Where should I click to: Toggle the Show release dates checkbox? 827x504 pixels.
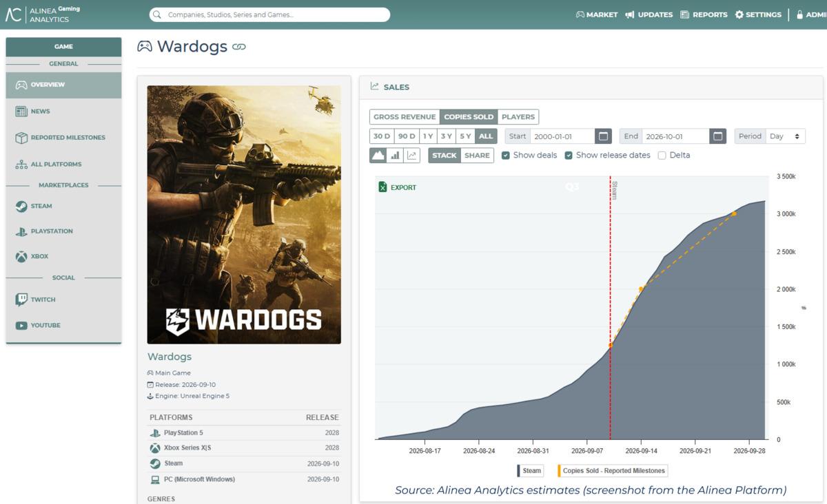[569, 156]
